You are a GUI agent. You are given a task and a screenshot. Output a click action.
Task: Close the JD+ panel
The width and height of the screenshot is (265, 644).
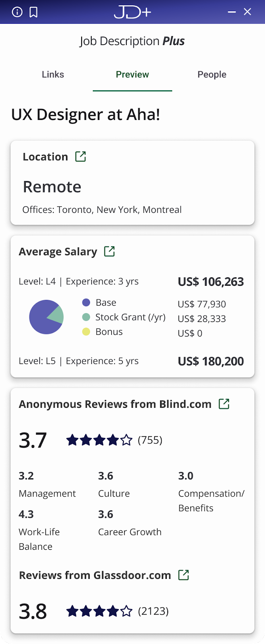click(x=248, y=12)
